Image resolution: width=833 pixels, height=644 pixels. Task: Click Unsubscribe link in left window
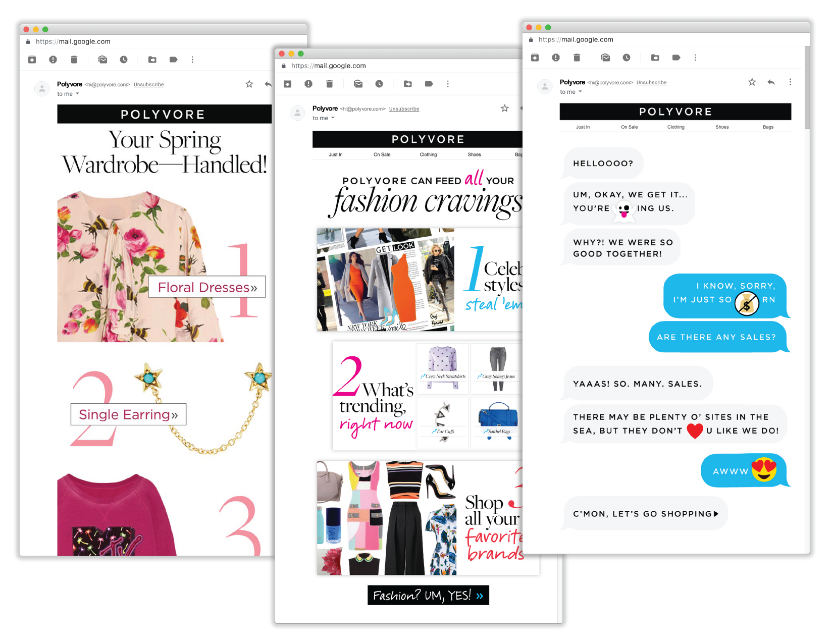click(148, 85)
